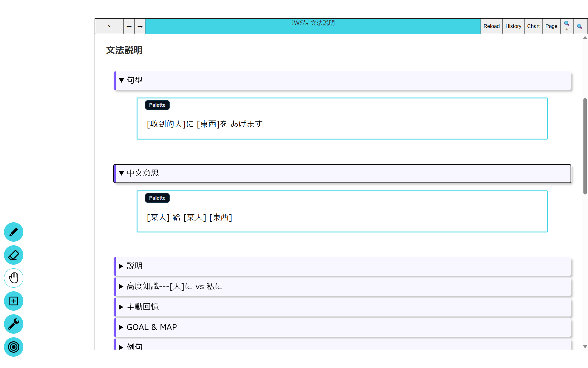Open the Chart menu item
The width and height of the screenshot is (588, 368).
pyautogui.click(x=533, y=26)
